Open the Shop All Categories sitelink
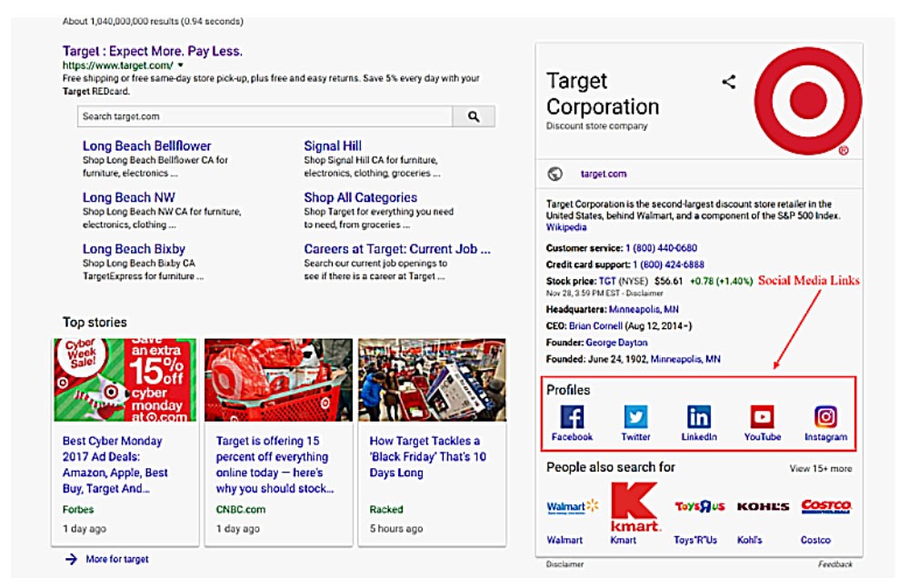The height and width of the screenshot is (588, 909). [360, 197]
